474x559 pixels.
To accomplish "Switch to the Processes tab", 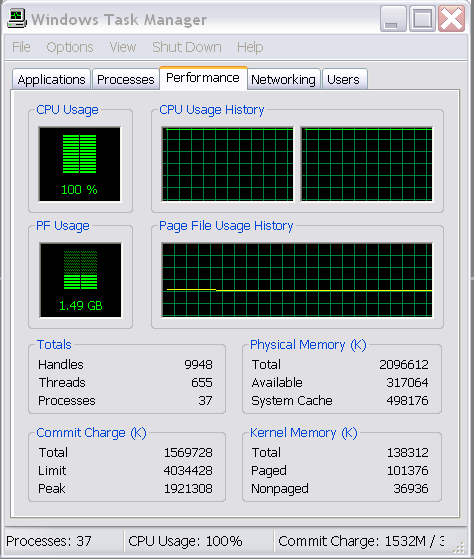I will [x=125, y=79].
